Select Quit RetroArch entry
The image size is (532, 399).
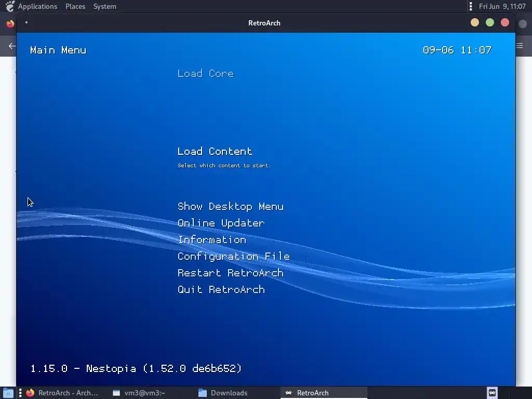point(221,289)
